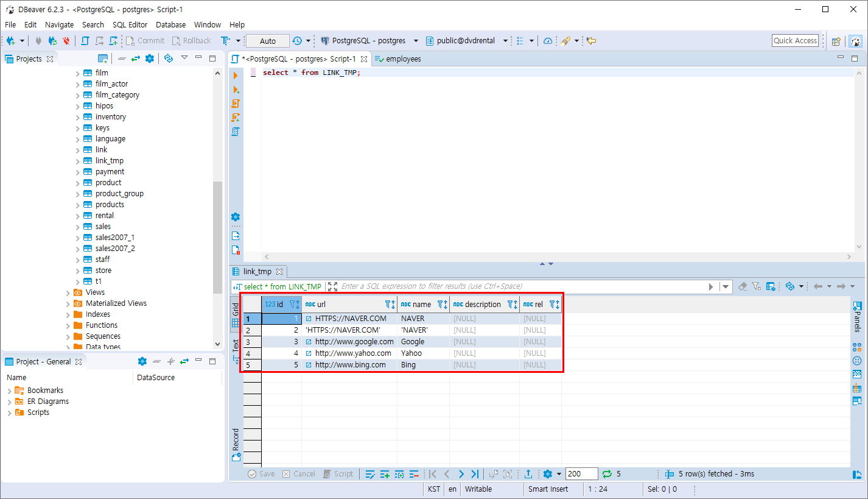Click the Quick Access button
The height and width of the screenshot is (499, 868).
click(x=795, y=41)
